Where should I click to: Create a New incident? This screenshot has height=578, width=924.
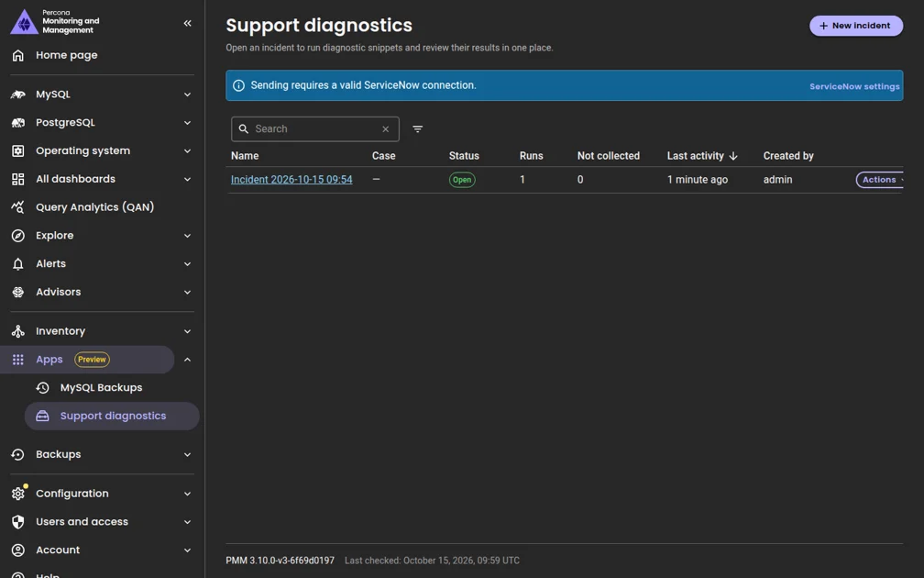855,26
